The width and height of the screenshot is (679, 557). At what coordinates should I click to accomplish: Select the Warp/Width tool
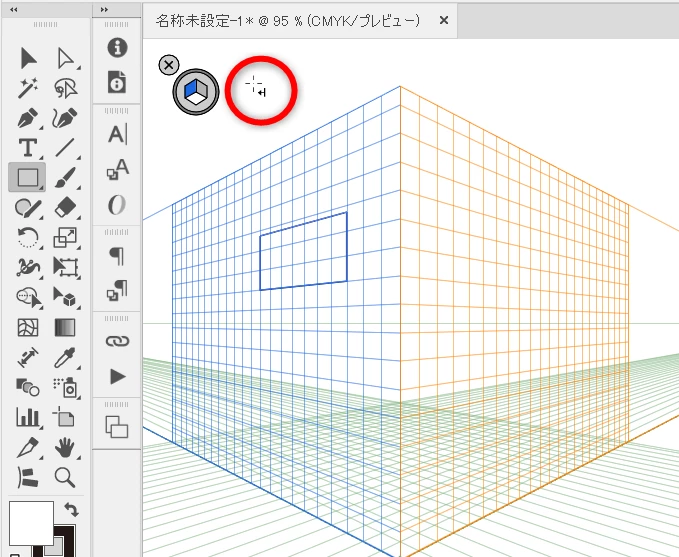point(28,267)
